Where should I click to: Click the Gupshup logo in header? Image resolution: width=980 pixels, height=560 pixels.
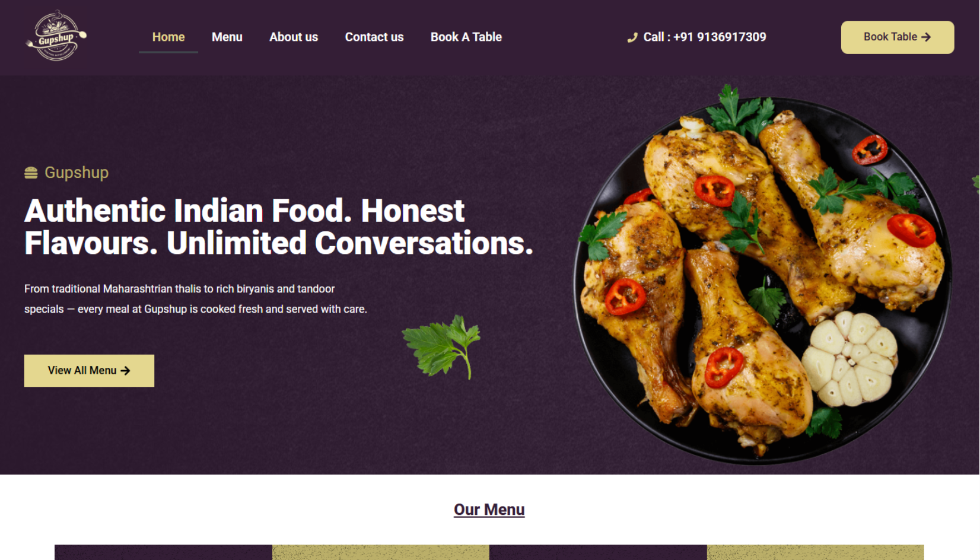click(x=56, y=36)
